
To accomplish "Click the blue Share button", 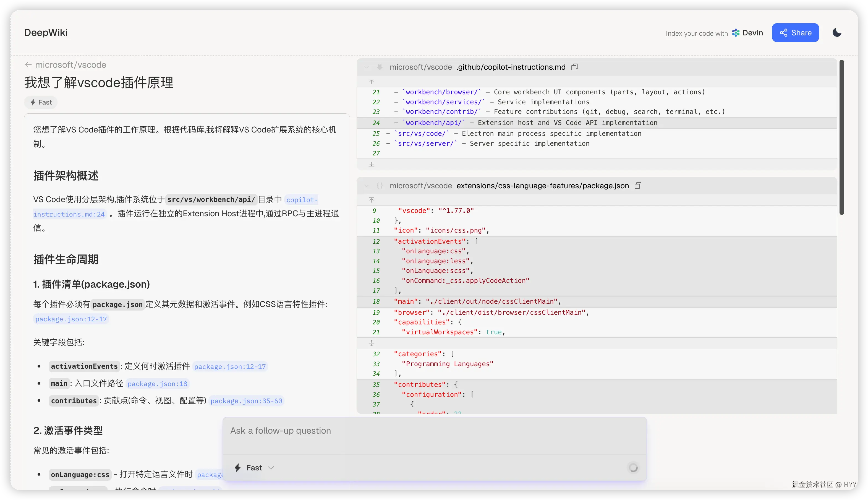I will click(795, 33).
